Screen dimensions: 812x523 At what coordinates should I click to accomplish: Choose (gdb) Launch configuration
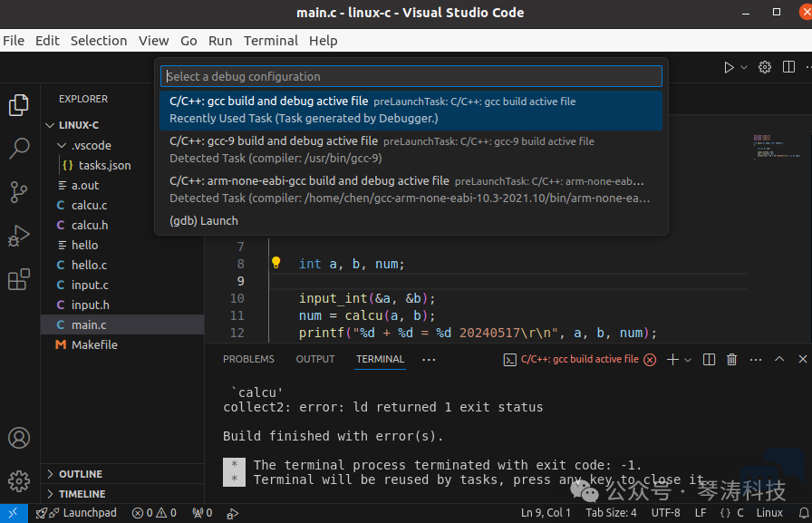pyautogui.click(x=411, y=221)
